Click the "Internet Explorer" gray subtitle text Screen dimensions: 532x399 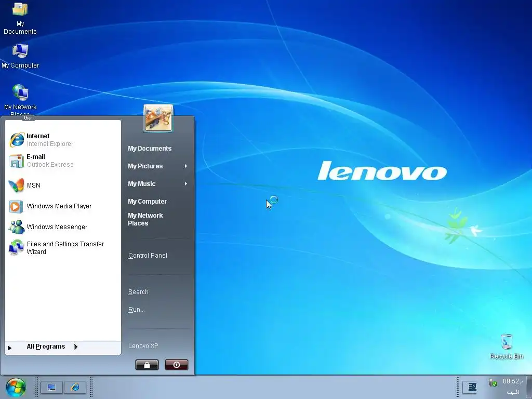(x=50, y=144)
